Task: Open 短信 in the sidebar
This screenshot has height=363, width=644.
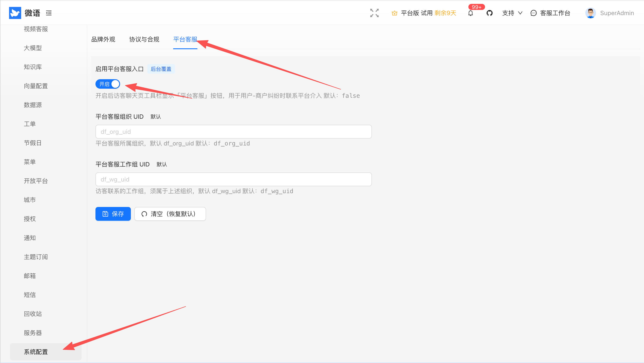Action: 30,295
